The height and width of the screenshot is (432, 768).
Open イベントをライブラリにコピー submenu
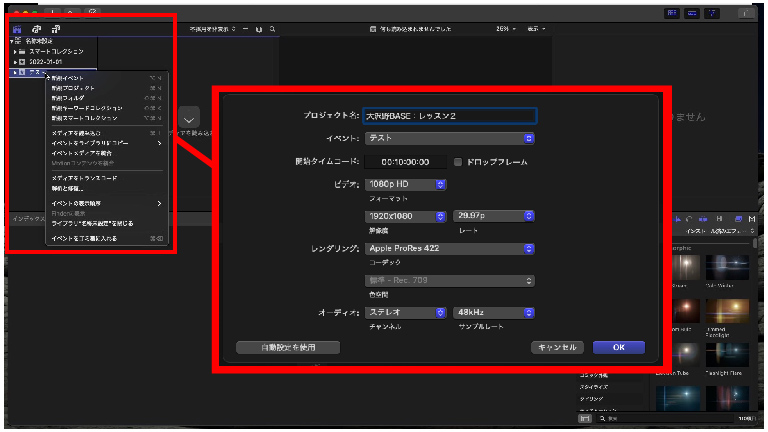pyautogui.click(x=107, y=144)
